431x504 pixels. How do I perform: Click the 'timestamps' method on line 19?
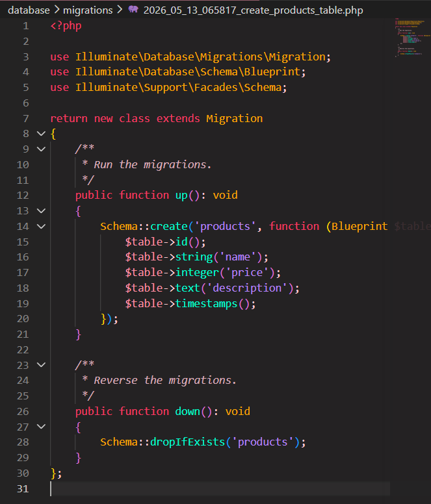207,303
